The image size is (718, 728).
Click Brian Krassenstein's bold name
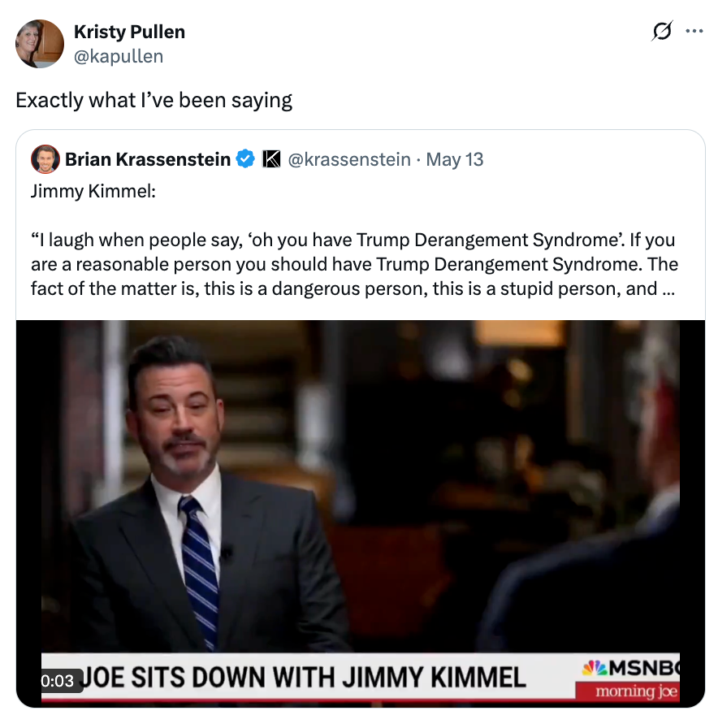149,159
